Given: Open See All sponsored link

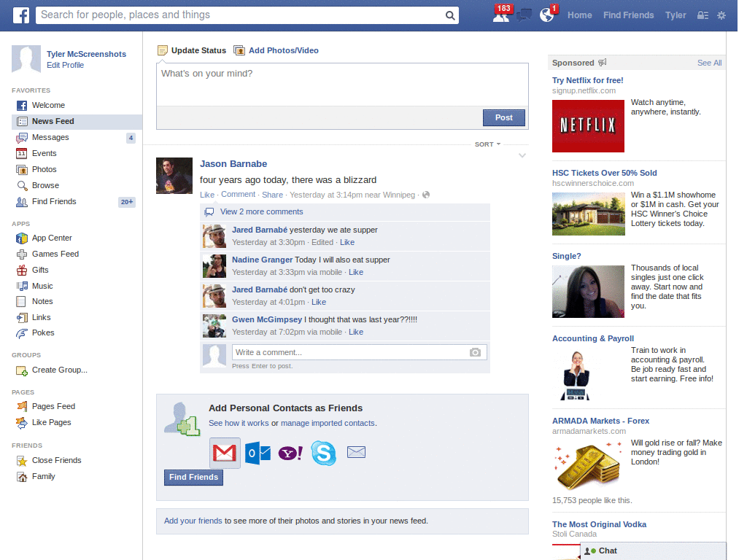Looking at the screenshot, I should point(709,63).
